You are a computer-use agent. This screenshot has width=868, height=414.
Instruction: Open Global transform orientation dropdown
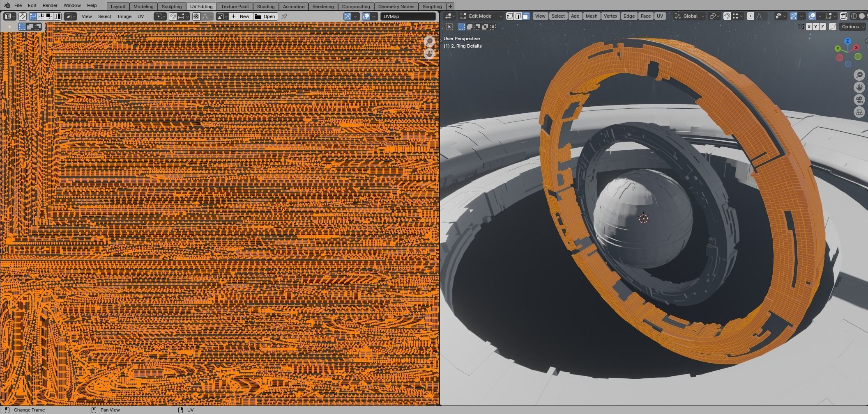tap(689, 16)
